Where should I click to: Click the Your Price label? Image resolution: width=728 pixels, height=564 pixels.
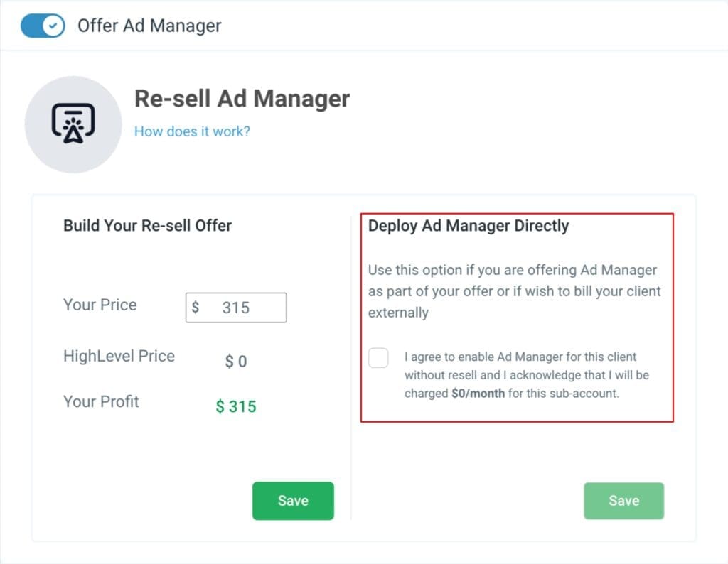coord(100,305)
